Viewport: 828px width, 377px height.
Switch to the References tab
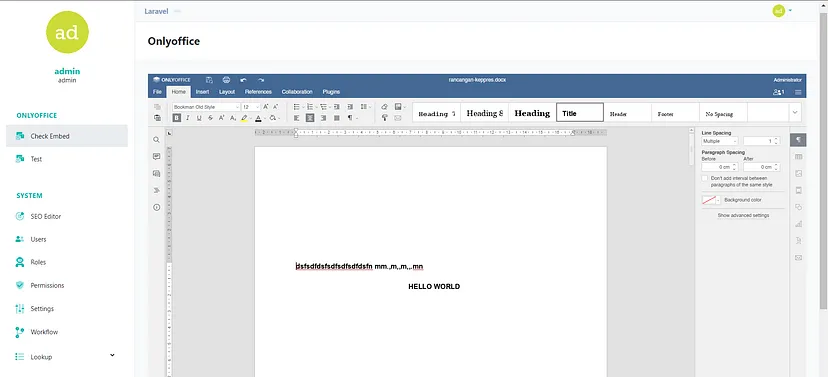coord(258,92)
